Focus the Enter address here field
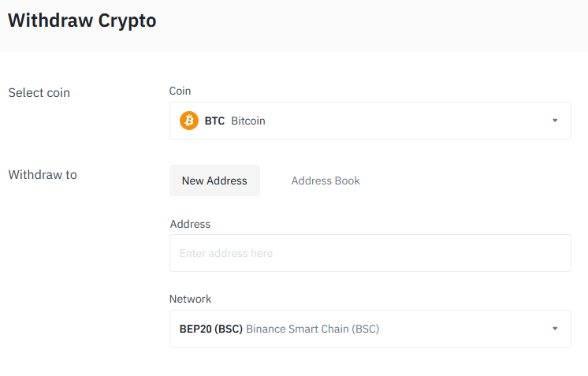 click(x=370, y=253)
